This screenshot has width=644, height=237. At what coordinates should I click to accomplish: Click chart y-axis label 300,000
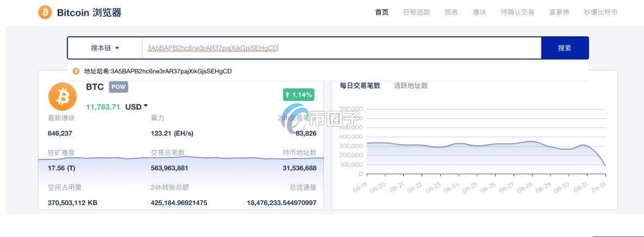click(351, 146)
